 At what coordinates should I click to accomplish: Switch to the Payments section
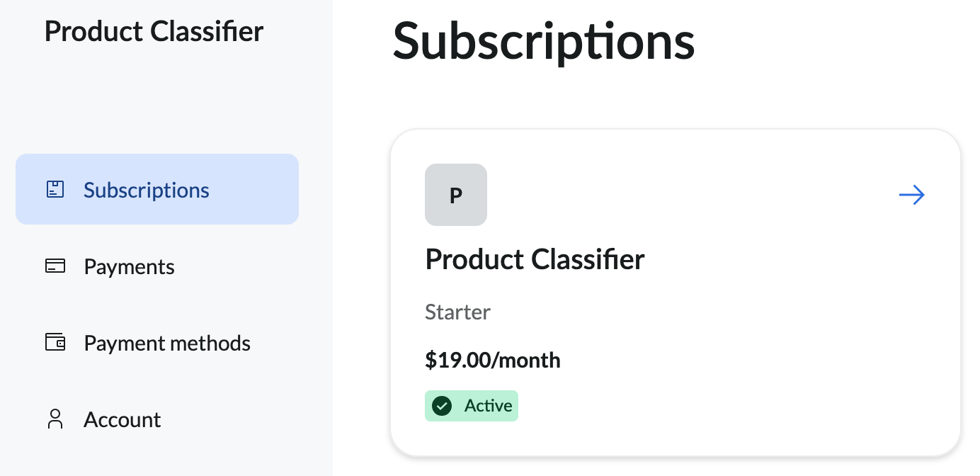[x=129, y=266]
